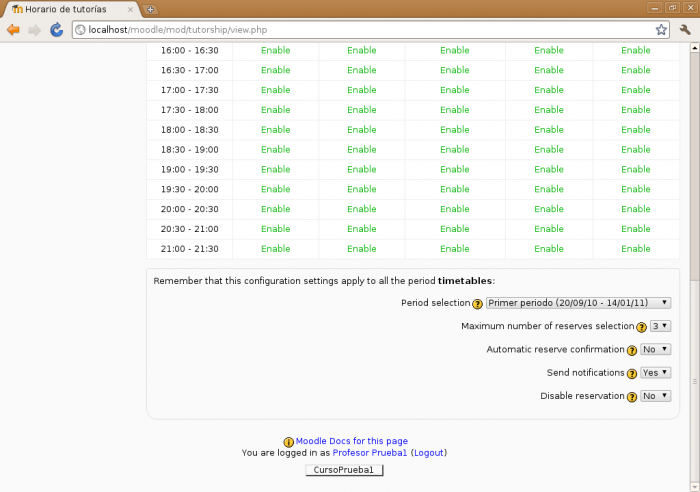Restore the browser window size
This screenshot has height=492, width=700.
[672, 8]
